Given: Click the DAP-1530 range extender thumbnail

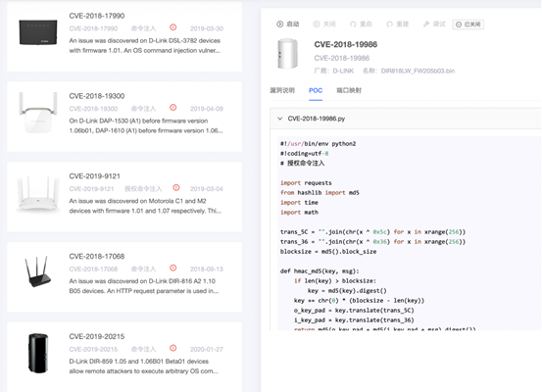Looking at the screenshot, I should point(38,113).
